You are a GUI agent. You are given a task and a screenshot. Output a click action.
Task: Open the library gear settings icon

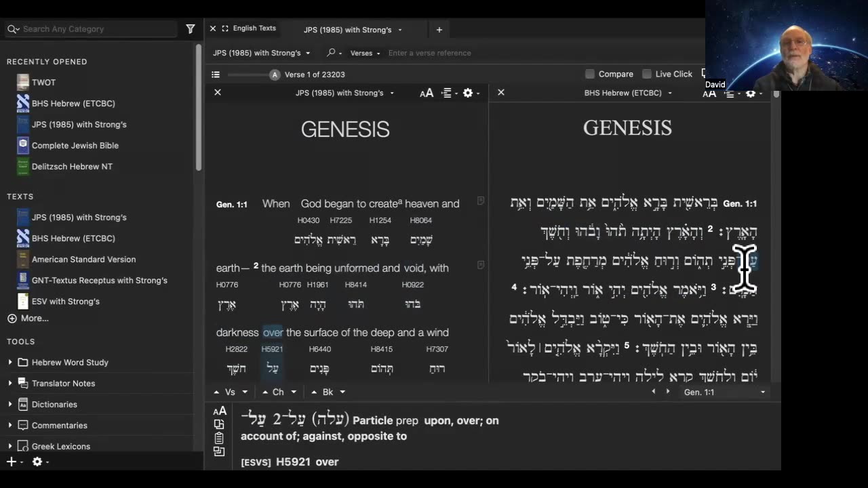(x=37, y=462)
